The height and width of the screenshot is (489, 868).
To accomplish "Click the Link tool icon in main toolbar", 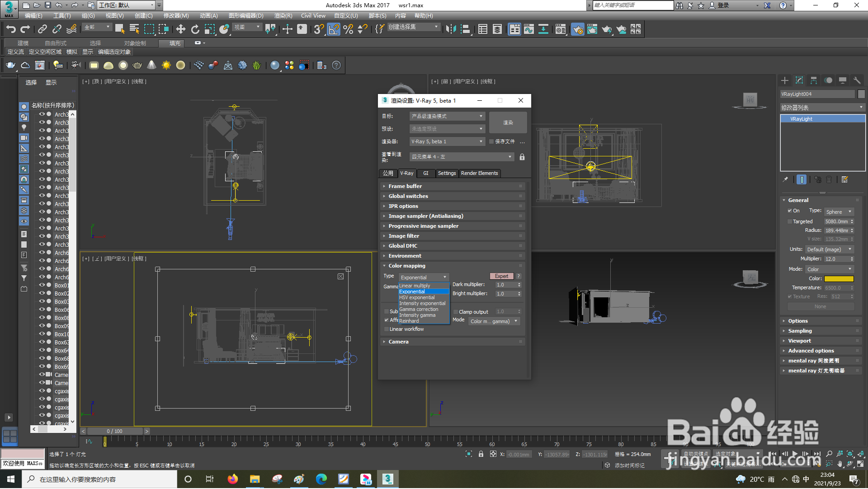I will (42, 29).
